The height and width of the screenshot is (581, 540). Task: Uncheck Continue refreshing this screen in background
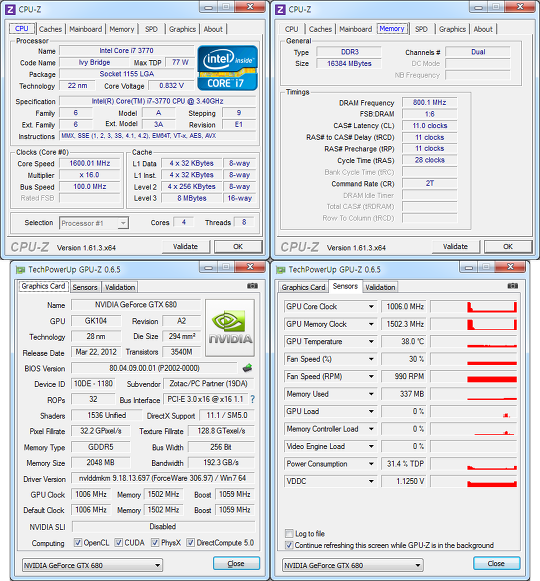tap(289, 545)
